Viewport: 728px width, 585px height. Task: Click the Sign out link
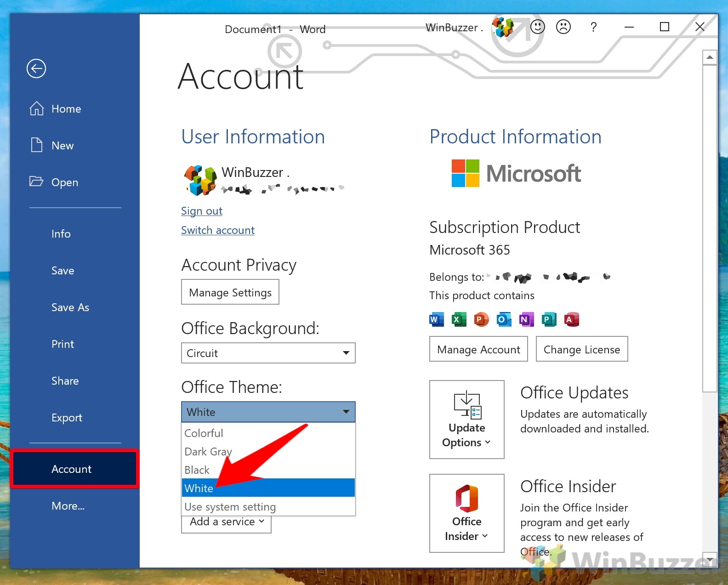201,211
